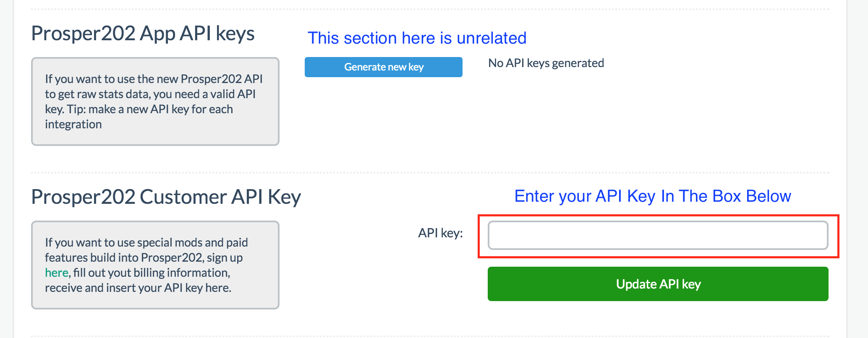Click 'This section here is unrelated' annotation
This screenshot has width=868, height=338.
[417, 38]
